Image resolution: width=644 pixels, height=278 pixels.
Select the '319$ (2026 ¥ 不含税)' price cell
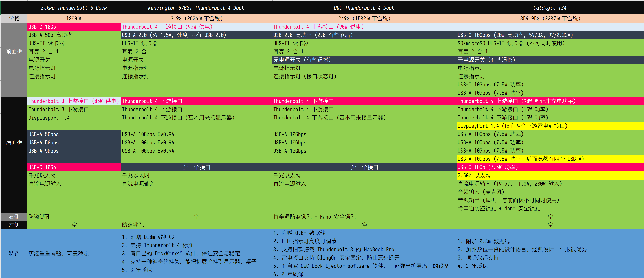(196, 18)
